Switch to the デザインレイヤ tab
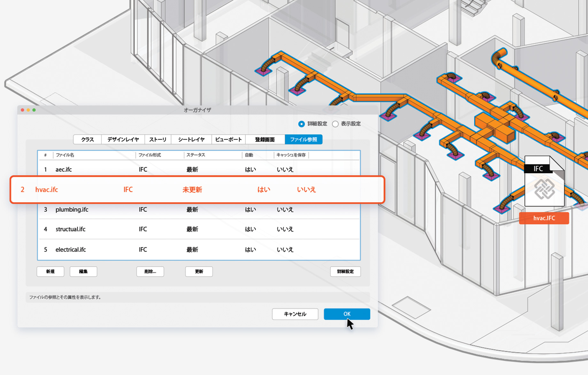 pos(123,139)
